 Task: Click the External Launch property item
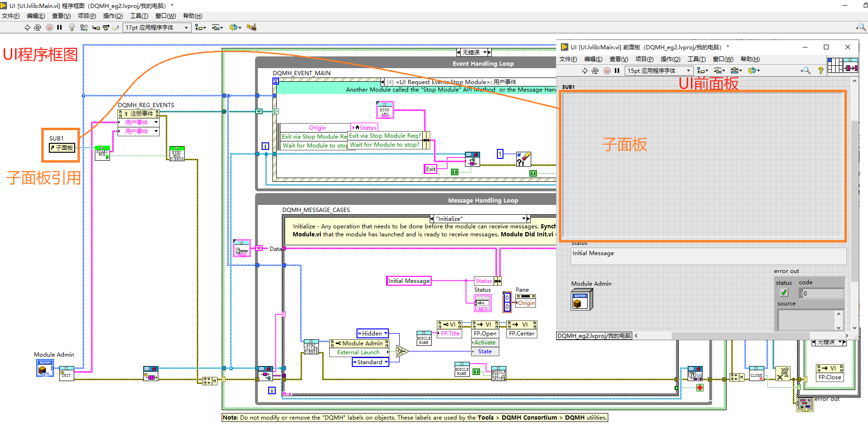[359, 352]
